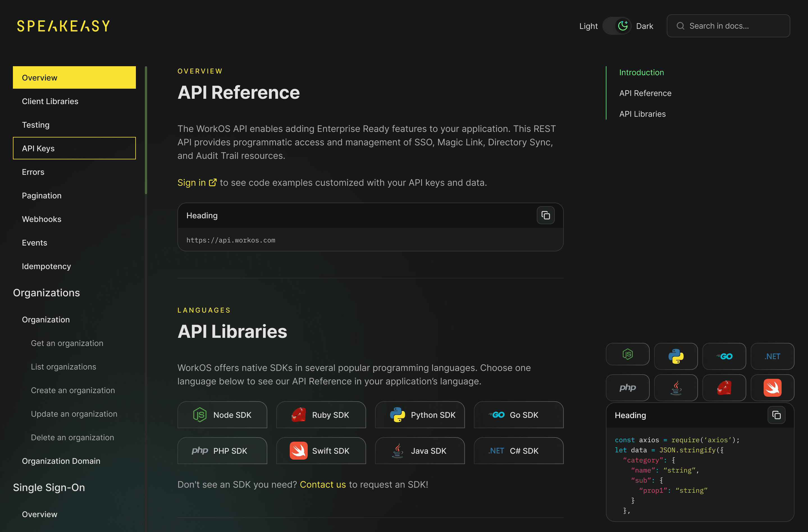Click the https://api.workos.com URL text
Image resolution: width=808 pixels, height=532 pixels.
coord(231,240)
